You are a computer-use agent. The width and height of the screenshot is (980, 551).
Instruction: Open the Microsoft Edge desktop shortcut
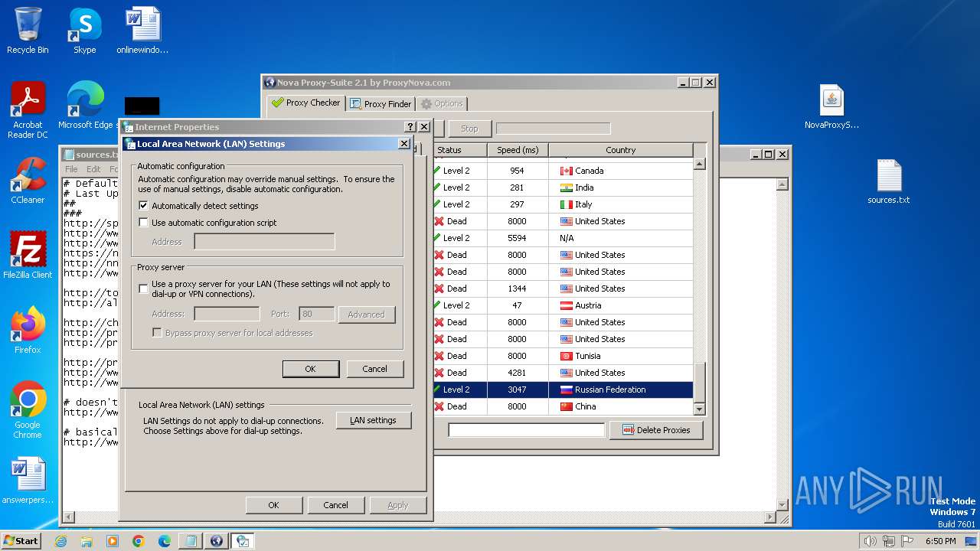(86, 106)
